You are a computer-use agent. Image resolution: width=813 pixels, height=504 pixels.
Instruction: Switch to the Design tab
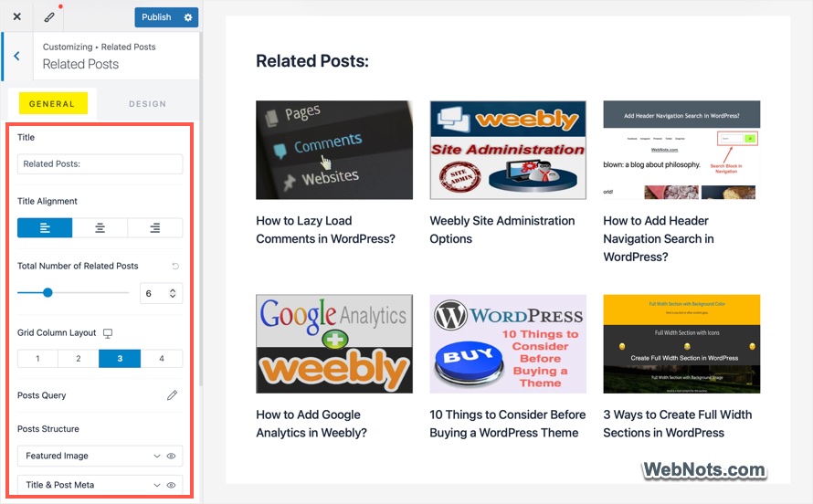click(147, 103)
